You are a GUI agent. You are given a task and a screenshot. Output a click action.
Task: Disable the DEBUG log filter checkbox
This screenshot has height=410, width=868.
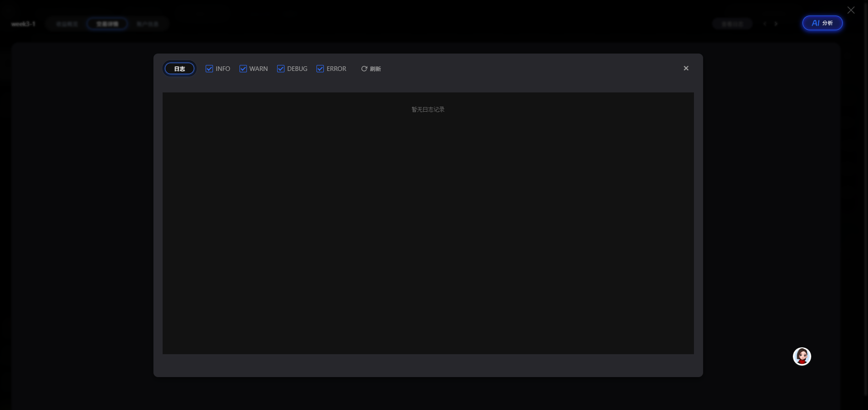(x=281, y=69)
